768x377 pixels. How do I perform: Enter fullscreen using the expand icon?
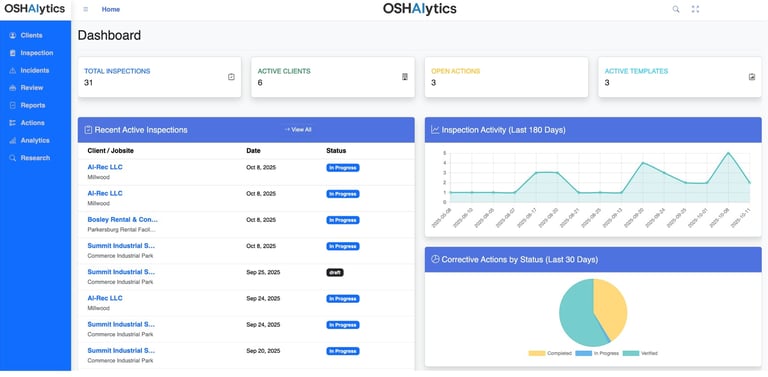(x=695, y=9)
